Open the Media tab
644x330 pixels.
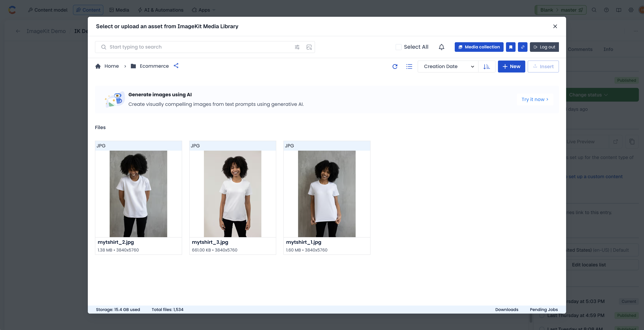(x=119, y=10)
